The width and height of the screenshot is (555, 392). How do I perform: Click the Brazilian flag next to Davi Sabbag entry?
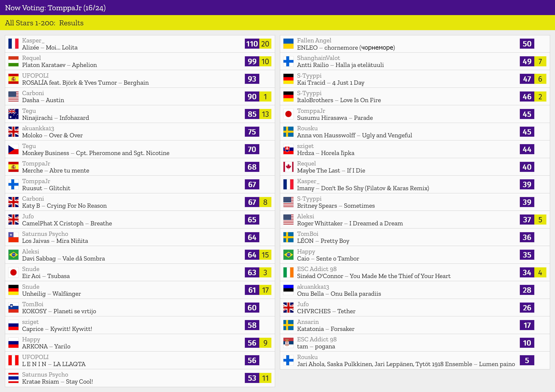point(13,255)
